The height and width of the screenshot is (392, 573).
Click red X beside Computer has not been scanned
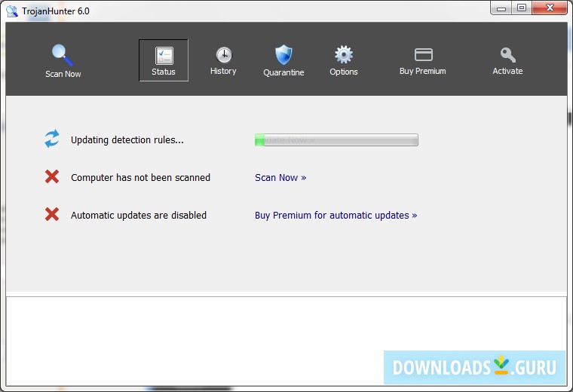[52, 176]
